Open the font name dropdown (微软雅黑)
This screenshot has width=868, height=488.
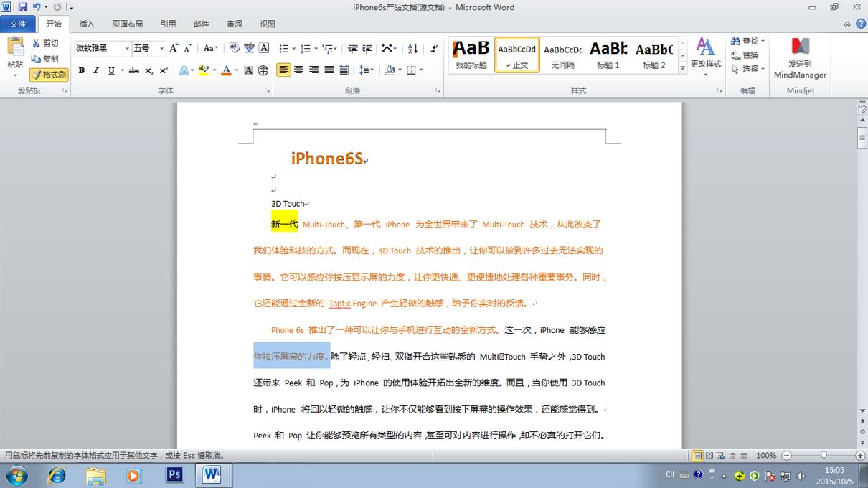(x=128, y=48)
